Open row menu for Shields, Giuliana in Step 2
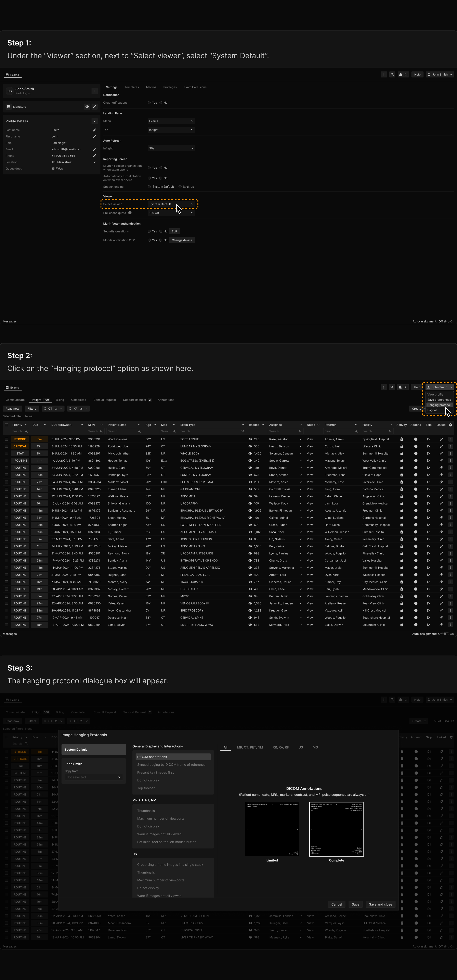Viewport: 457px width, 980px height. click(451, 503)
